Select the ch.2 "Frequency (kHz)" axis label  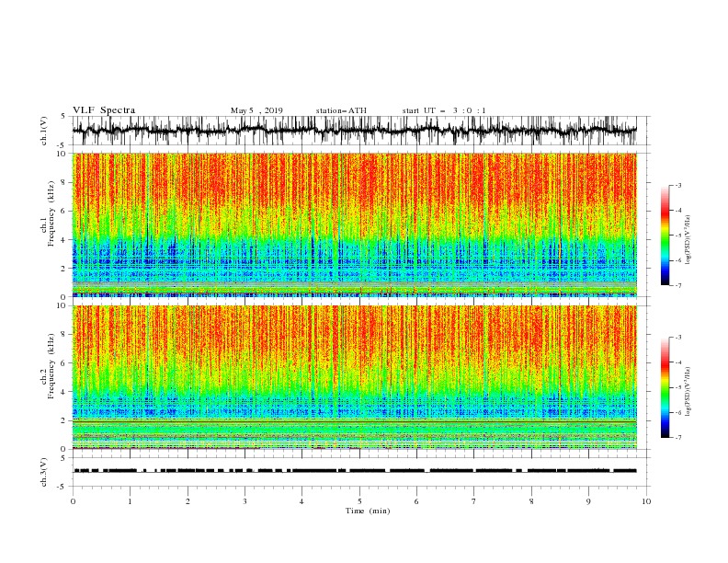[x=51, y=366]
